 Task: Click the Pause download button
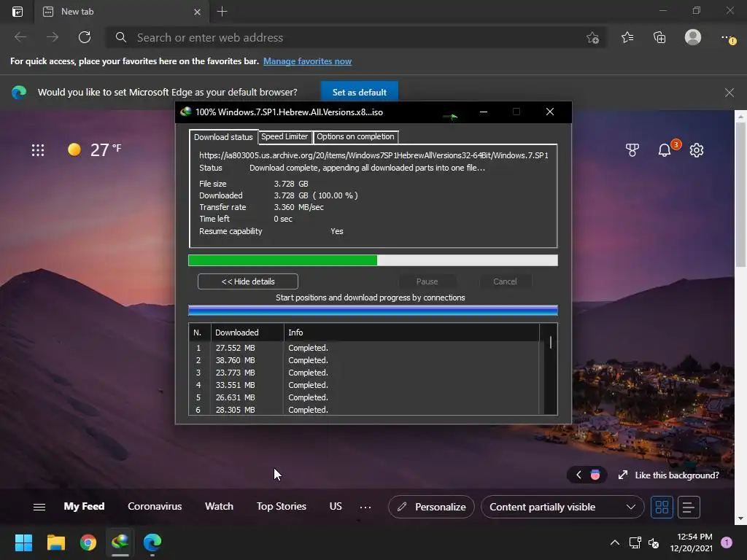click(427, 281)
